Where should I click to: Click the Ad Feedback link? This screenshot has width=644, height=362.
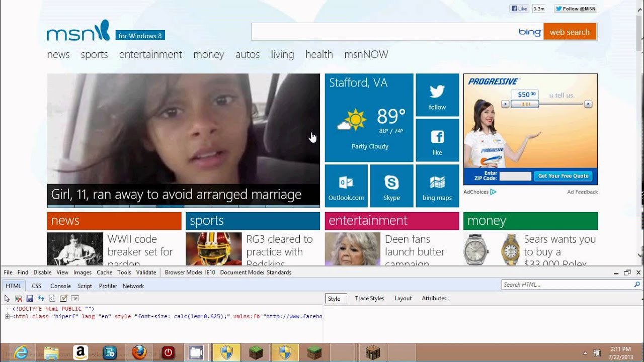click(x=582, y=192)
